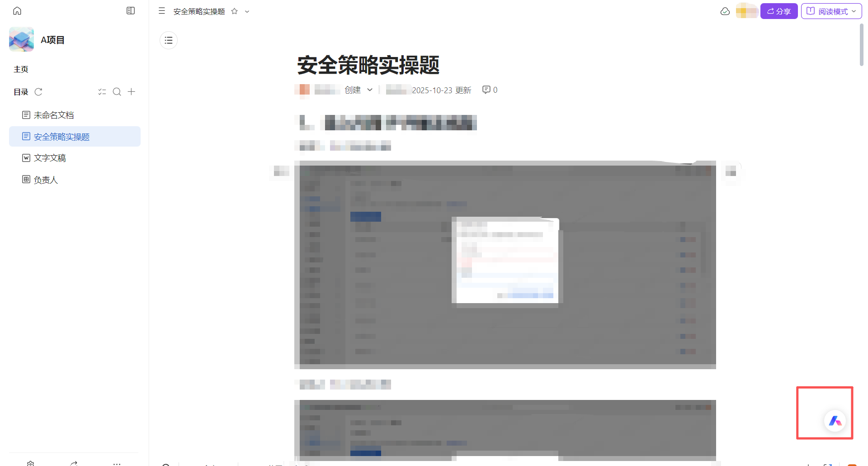This screenshot has height=466, width=868.
Task: Click the W icon beside 文字文稿
Action: [26, 158]
